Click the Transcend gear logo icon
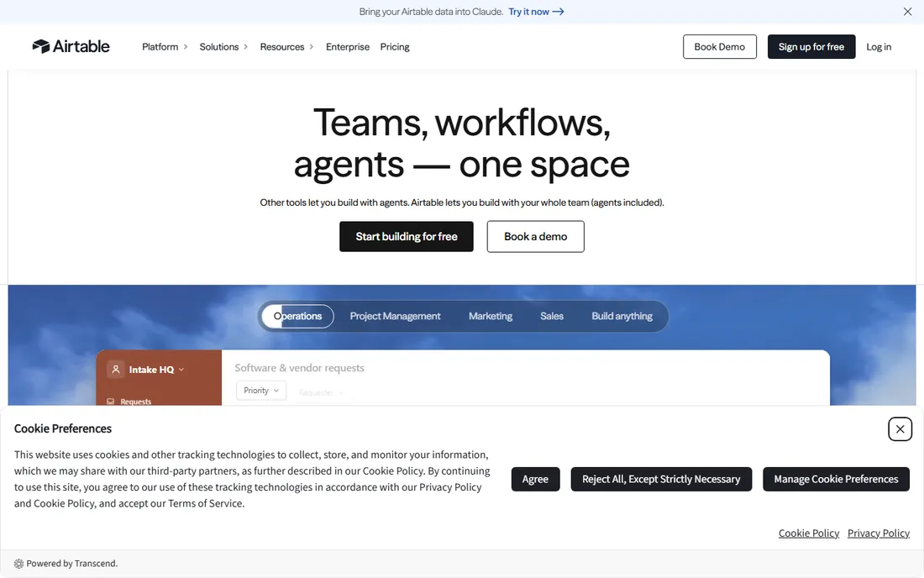The height and width of the screenshot is (578, 924). pos(18,564)
